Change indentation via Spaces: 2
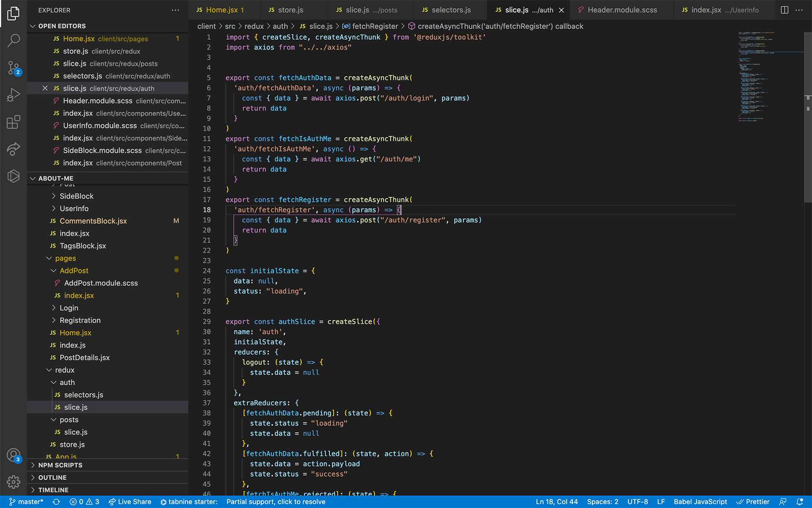 [x=603, y=502]
